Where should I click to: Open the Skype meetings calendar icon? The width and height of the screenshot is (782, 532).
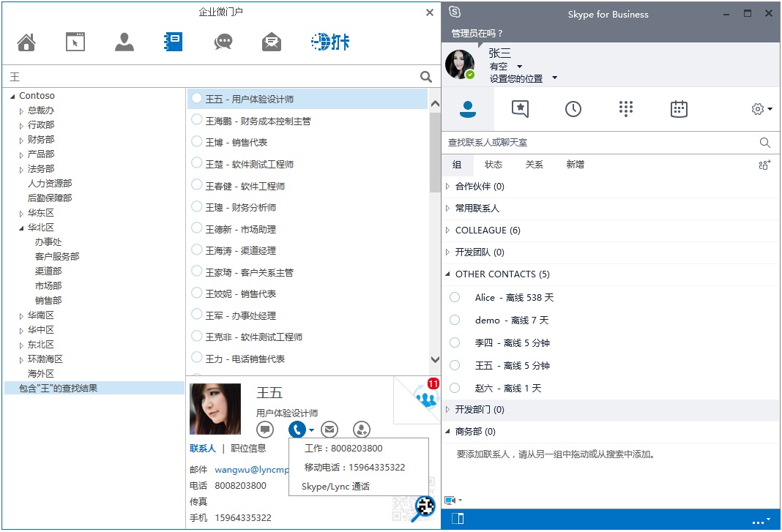[679, 109]
